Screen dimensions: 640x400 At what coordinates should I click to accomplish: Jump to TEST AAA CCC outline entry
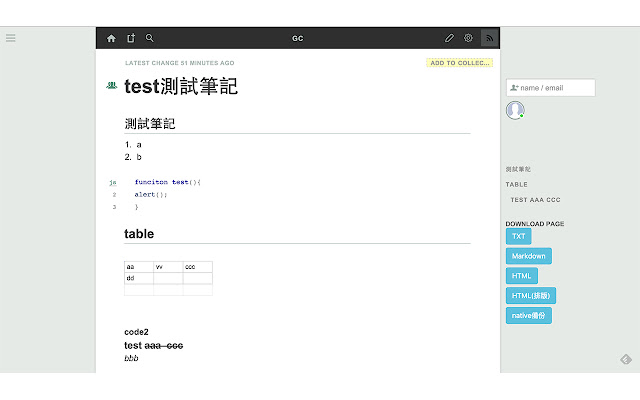point(535,200)
